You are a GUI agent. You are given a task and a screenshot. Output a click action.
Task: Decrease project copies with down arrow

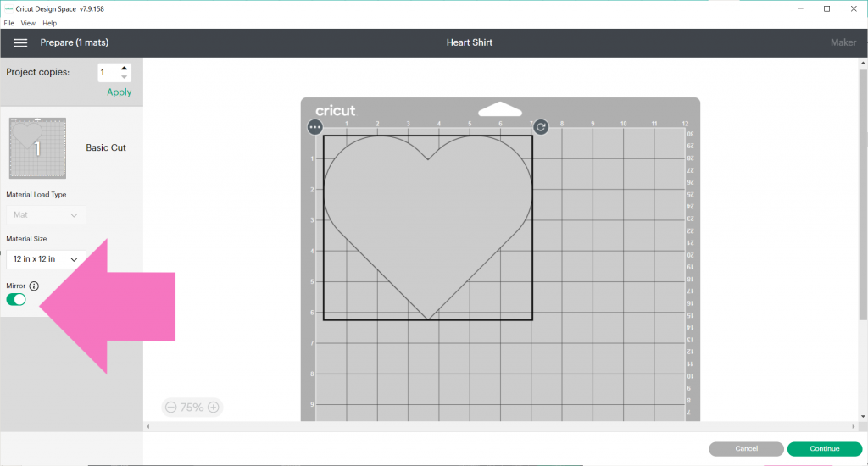124,77
